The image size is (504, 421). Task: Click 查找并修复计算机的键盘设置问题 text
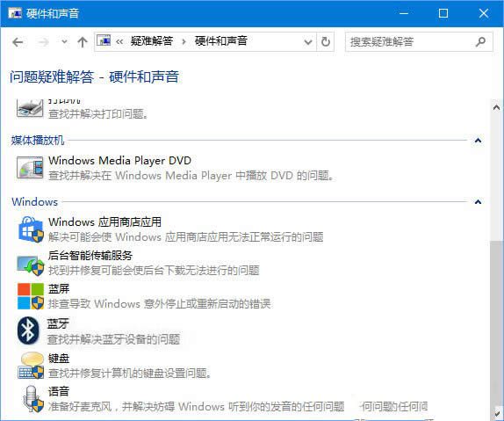[130, 374]
